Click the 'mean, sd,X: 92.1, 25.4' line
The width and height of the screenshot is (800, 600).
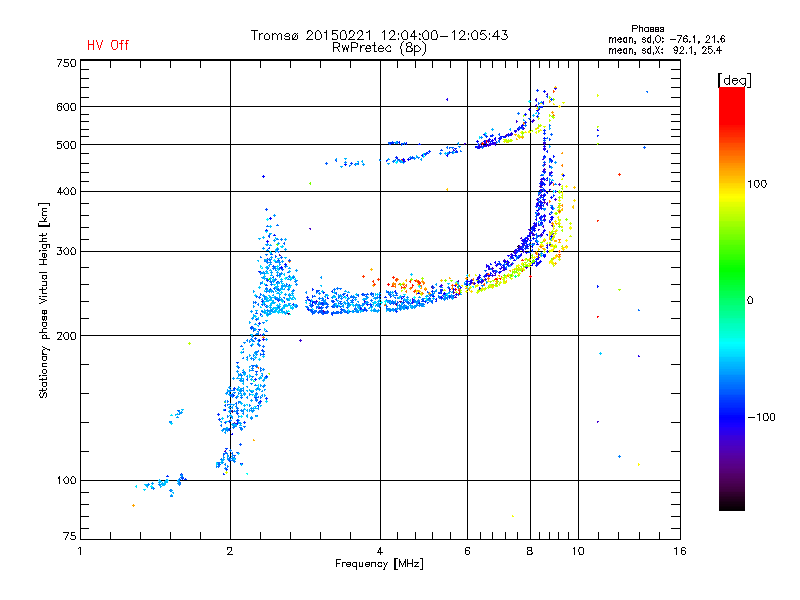click(x=665, y=50)
